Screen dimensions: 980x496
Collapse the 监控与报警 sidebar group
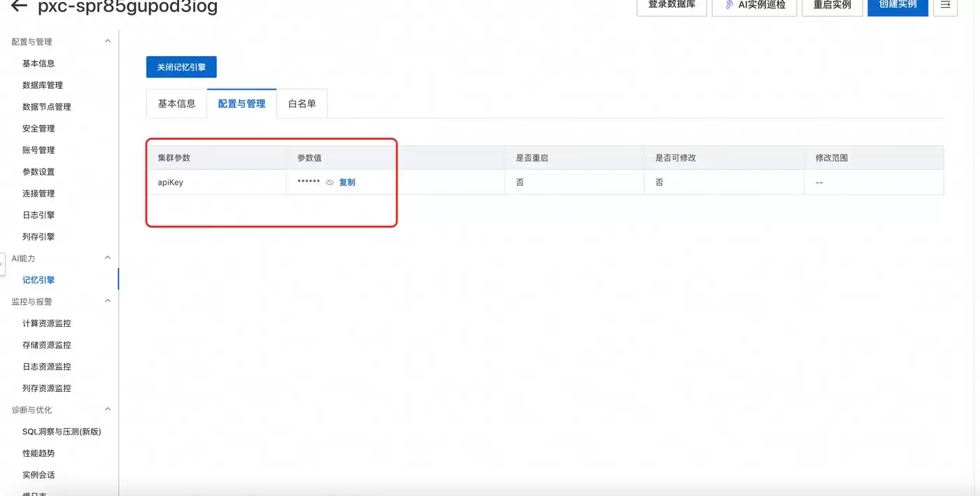click(x=108, y=302)
